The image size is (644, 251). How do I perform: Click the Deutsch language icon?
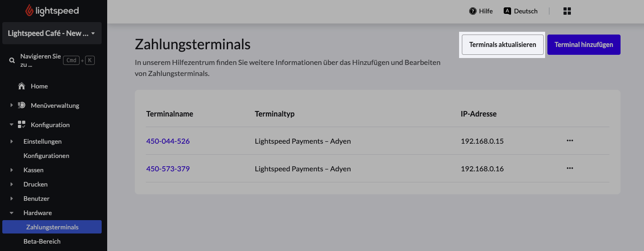pos(507,11)
